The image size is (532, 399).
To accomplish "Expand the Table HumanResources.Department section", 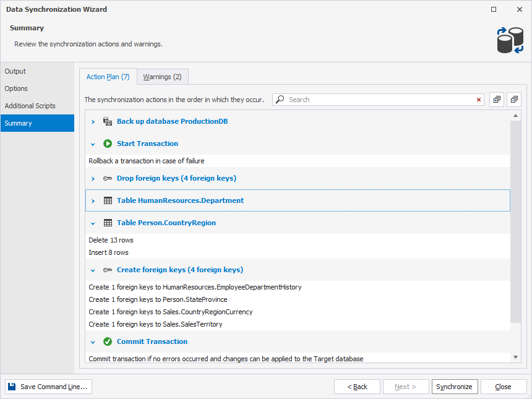I will 93,201.
